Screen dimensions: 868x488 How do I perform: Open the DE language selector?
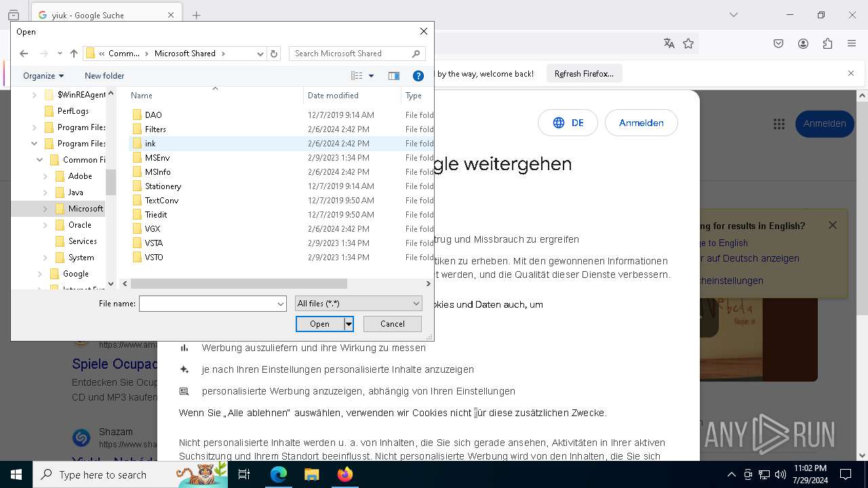[568, 123]
